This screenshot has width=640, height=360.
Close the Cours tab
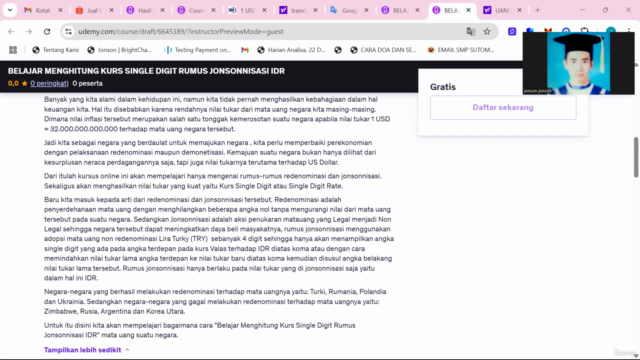click(x=213, y=10)
